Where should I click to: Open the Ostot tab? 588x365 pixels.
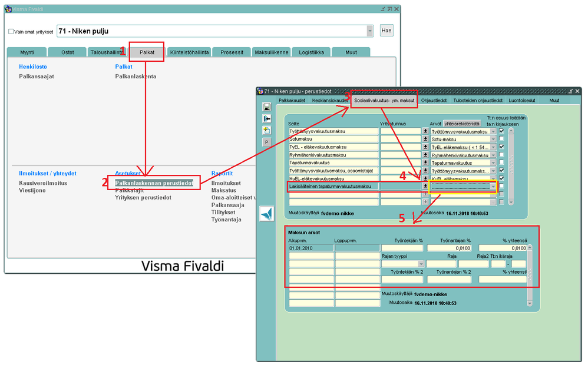[68, 52]
